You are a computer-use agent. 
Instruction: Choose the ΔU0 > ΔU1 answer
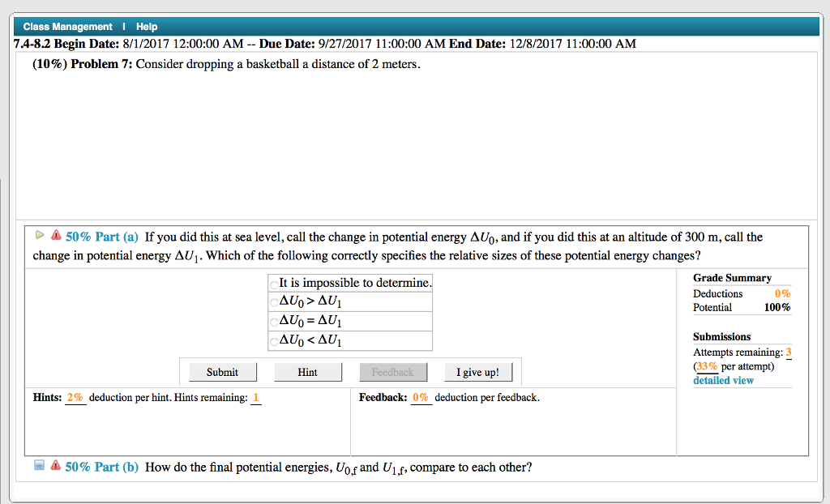[x=274, y=302]
